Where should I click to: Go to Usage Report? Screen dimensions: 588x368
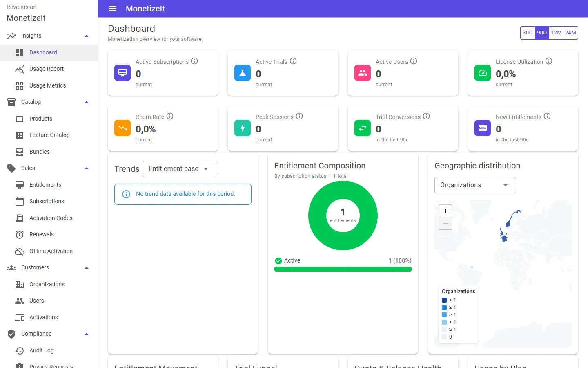pos(49,69)
